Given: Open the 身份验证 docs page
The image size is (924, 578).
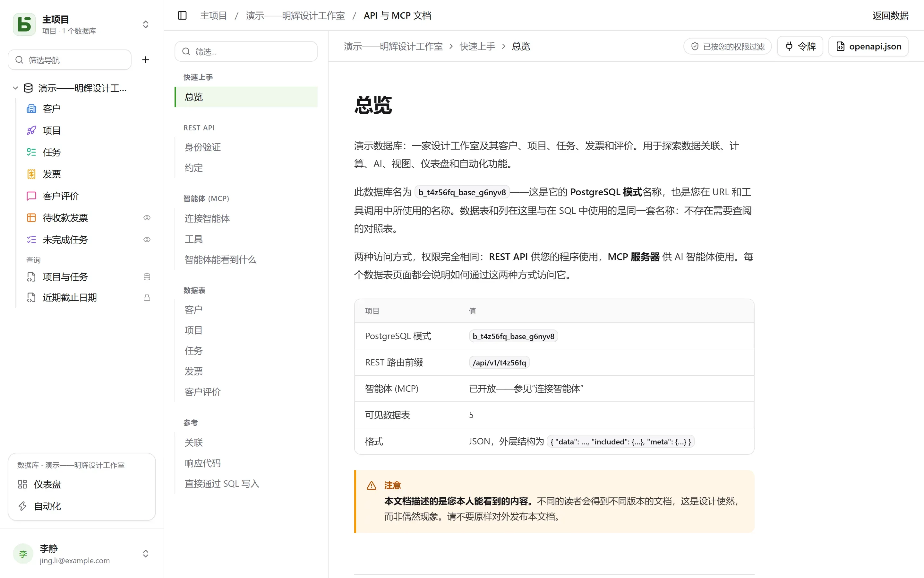Looking at the screenshot, I should point(246,147).
